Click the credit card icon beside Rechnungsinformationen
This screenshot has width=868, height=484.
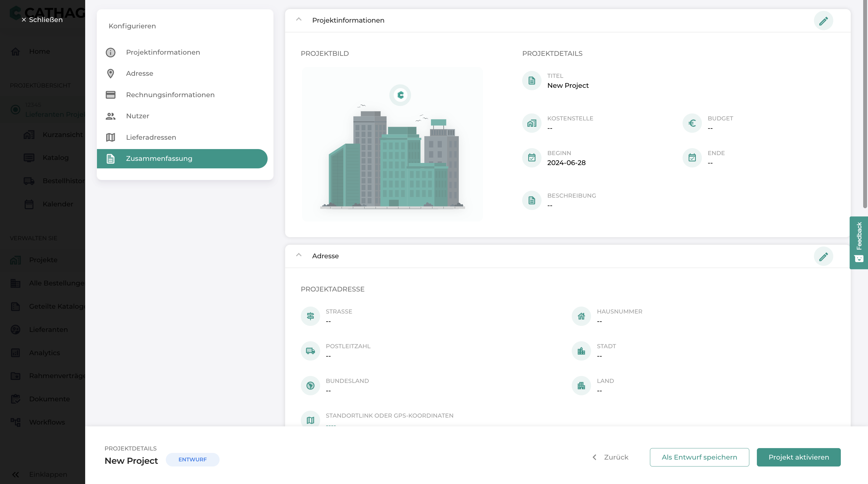point(111,95)
